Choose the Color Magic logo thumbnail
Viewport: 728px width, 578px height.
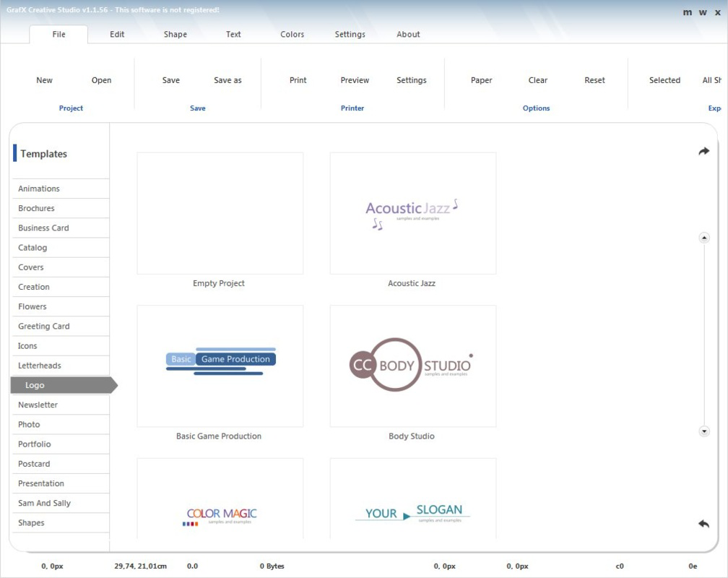(x=220, y=499)
